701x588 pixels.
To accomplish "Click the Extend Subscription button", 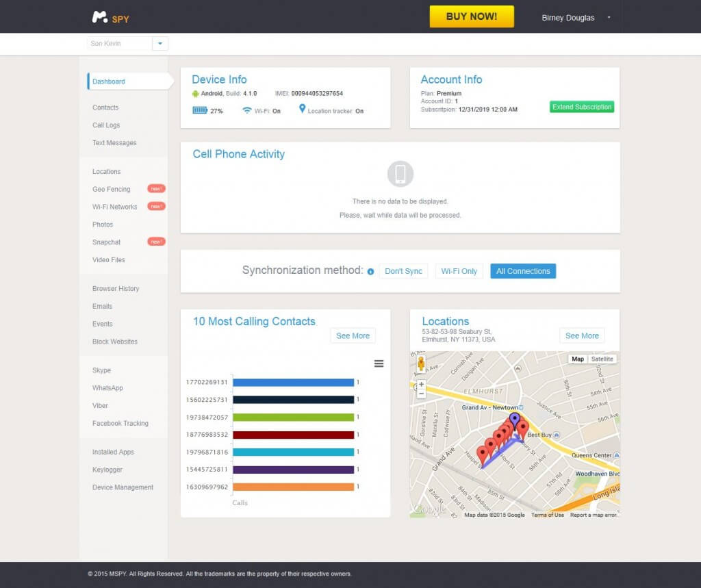I will (582, 107).
